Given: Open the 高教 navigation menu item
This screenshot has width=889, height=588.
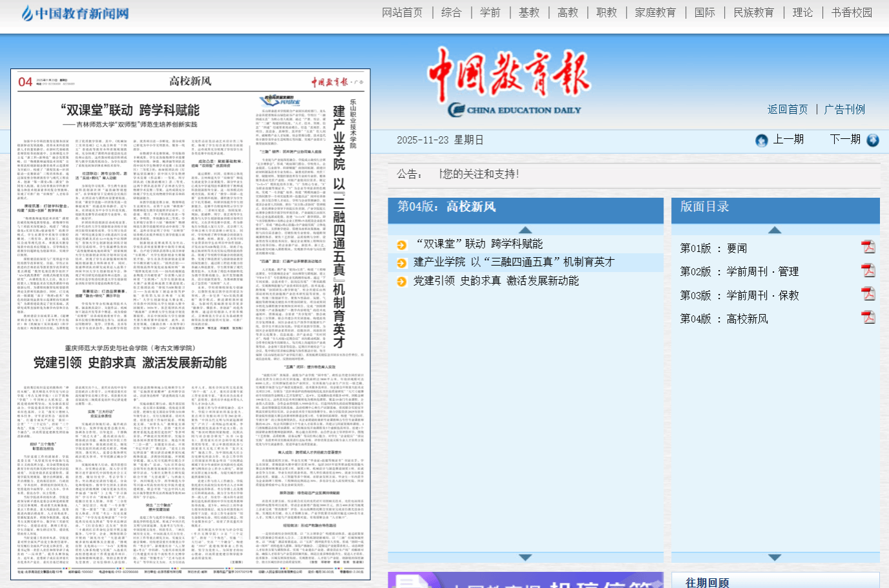Looking at the screenshot, I should [568, 13].
